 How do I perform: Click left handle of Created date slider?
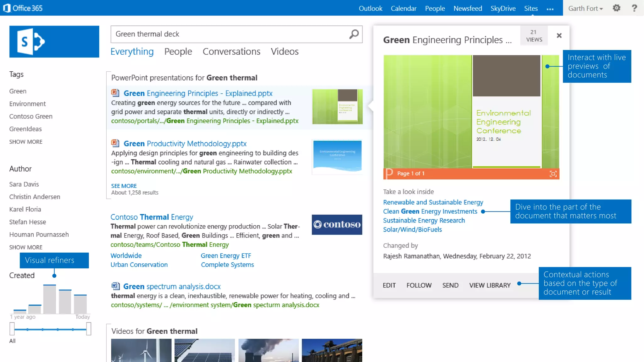pos(12,329)
